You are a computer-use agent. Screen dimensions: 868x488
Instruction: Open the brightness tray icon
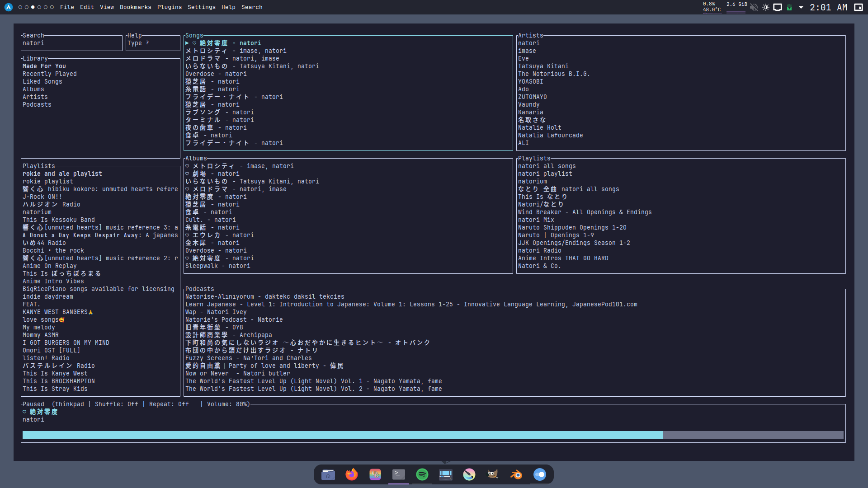coord(766,7)
